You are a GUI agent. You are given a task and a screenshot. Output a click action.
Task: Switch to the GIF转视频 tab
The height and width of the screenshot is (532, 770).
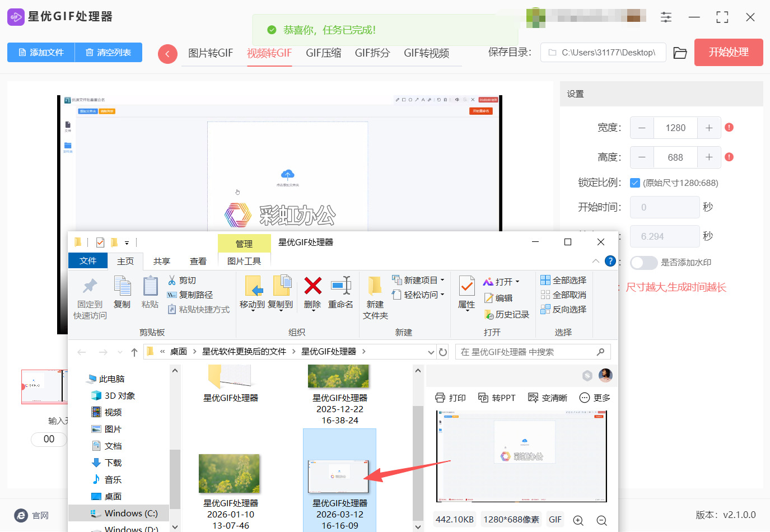(x=427, y=53)
